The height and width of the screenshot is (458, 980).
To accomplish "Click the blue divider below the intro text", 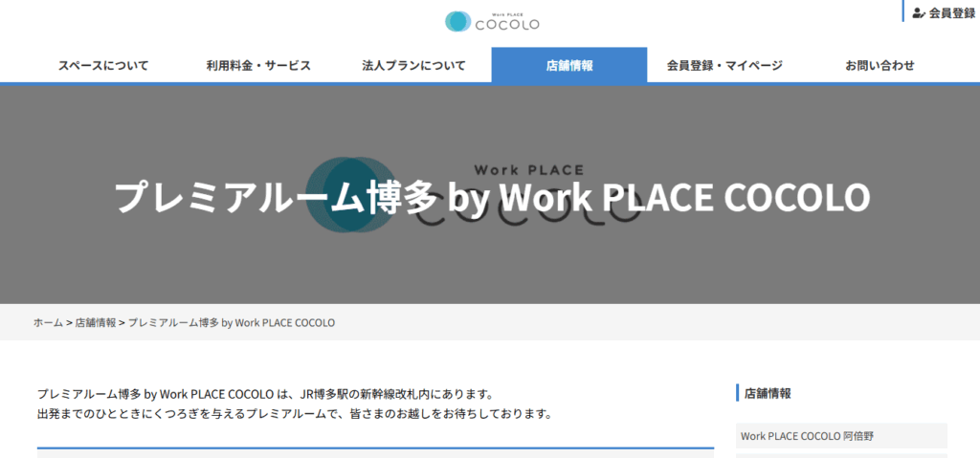I will click(375, 447).
